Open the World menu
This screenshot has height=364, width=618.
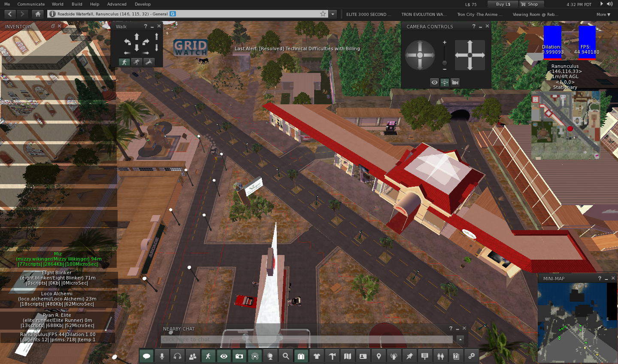pos(58,4)
